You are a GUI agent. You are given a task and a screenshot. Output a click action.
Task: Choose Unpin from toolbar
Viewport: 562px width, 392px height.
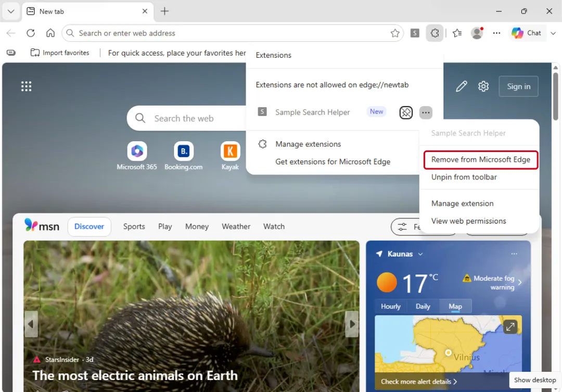(464, 177)
